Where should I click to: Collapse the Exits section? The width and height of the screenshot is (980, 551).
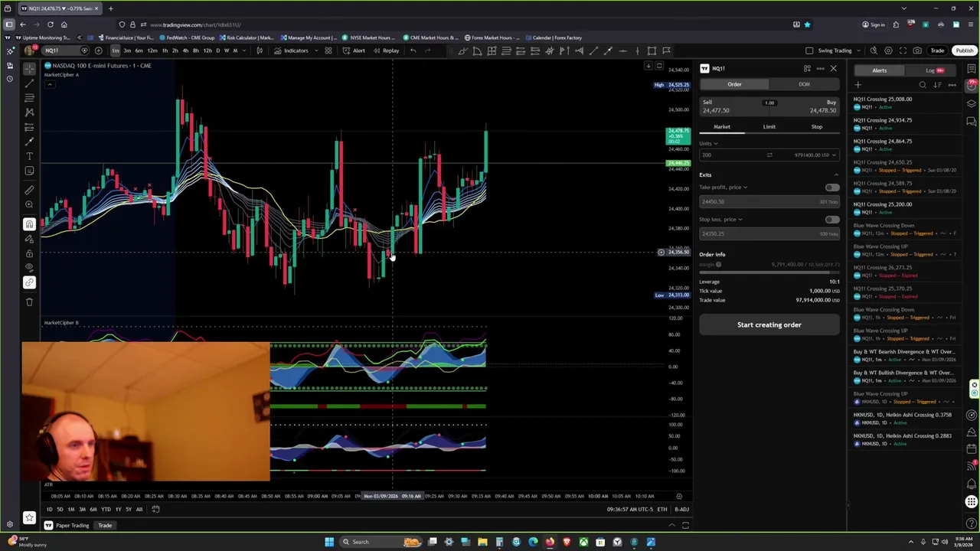(835, 175)
